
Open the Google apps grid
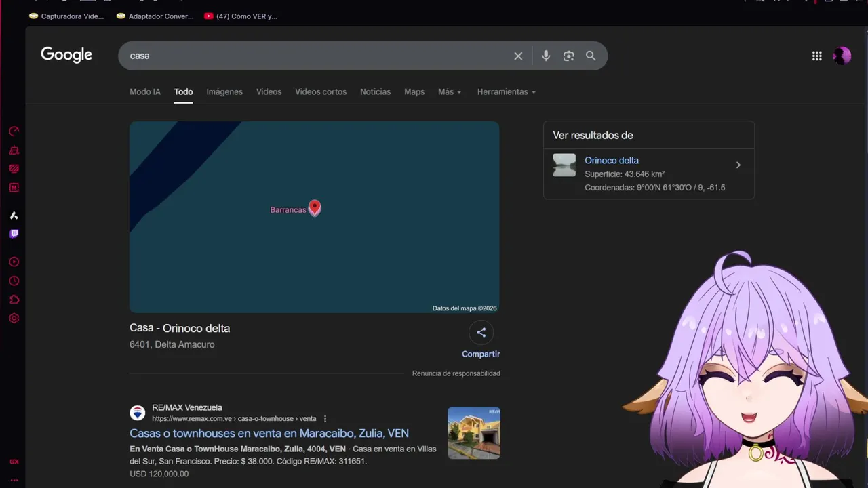pyautogui.click(x=816, y=56)
